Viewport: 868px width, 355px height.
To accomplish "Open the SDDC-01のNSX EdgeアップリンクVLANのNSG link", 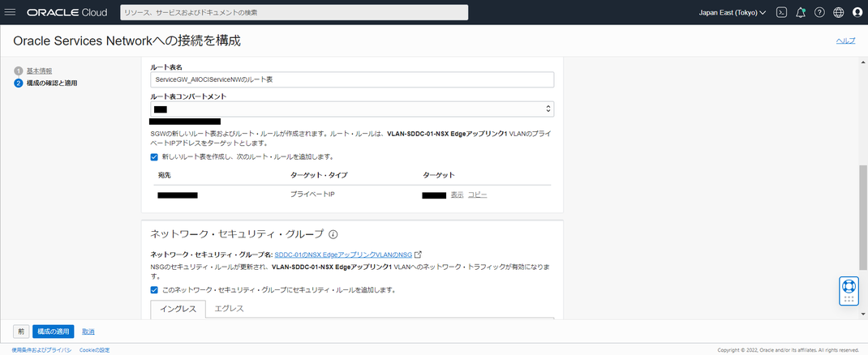I will point(343,254).
